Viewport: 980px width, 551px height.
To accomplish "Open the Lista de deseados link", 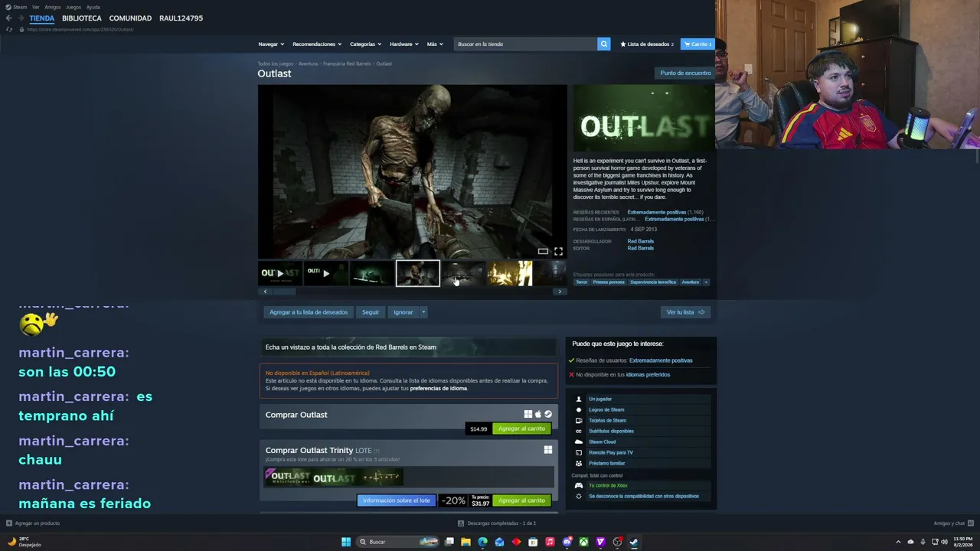I will point(647,44).
